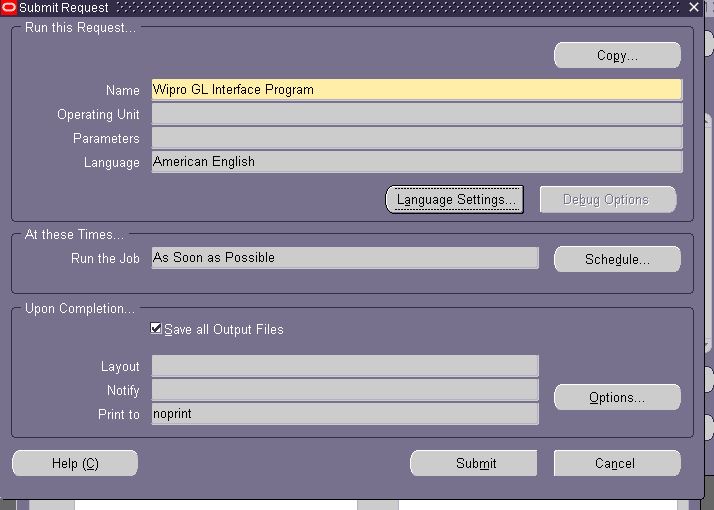Open the Options... dialog
714x510 pixels.
pos(617,397)
